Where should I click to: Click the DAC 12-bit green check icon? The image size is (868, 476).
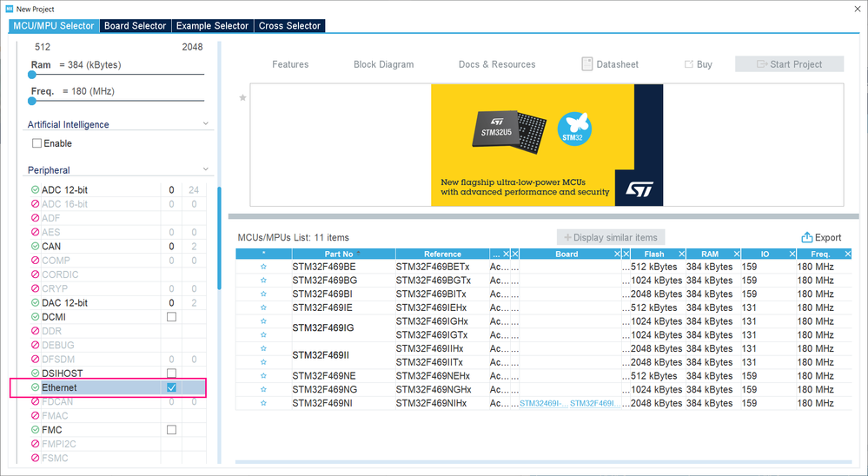click(x=36, y=303)
